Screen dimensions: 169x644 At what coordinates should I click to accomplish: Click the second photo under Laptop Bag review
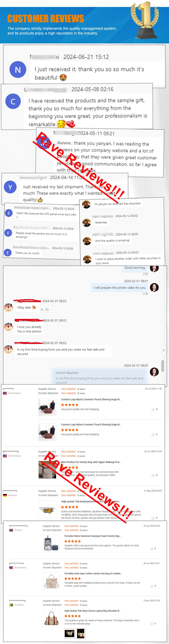click(81, 633)
